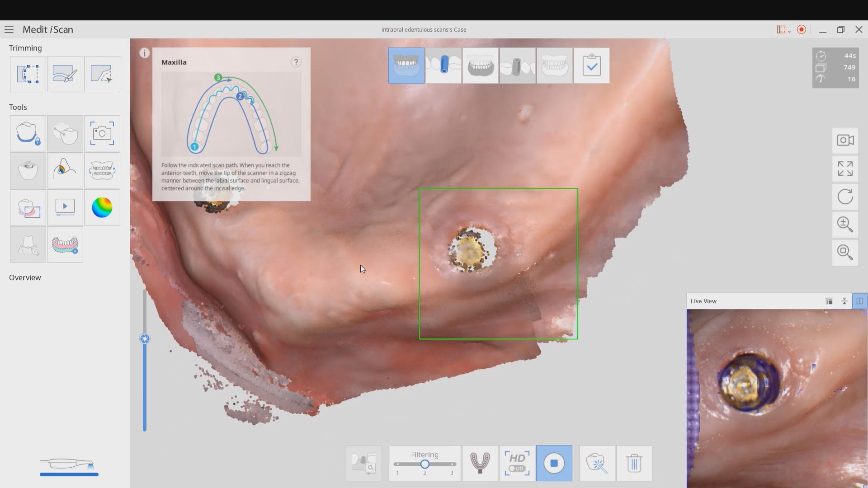Open the undercut analysis tool
The width and height of the screenshot is (868, 488).
pos(65,170)
